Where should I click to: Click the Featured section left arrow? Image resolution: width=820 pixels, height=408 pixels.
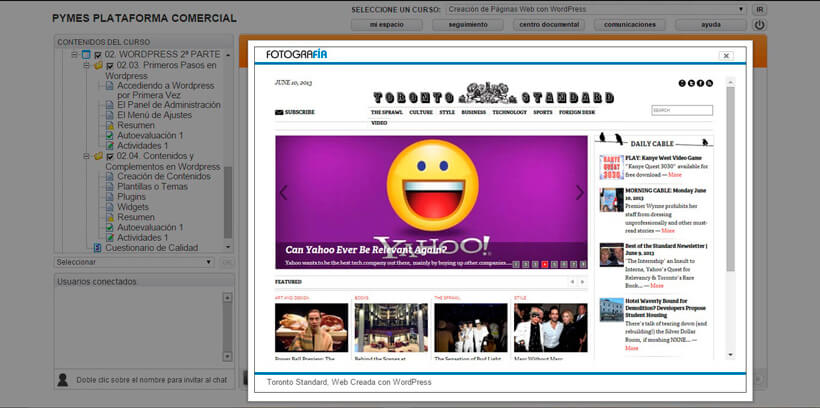pos(573,282)
